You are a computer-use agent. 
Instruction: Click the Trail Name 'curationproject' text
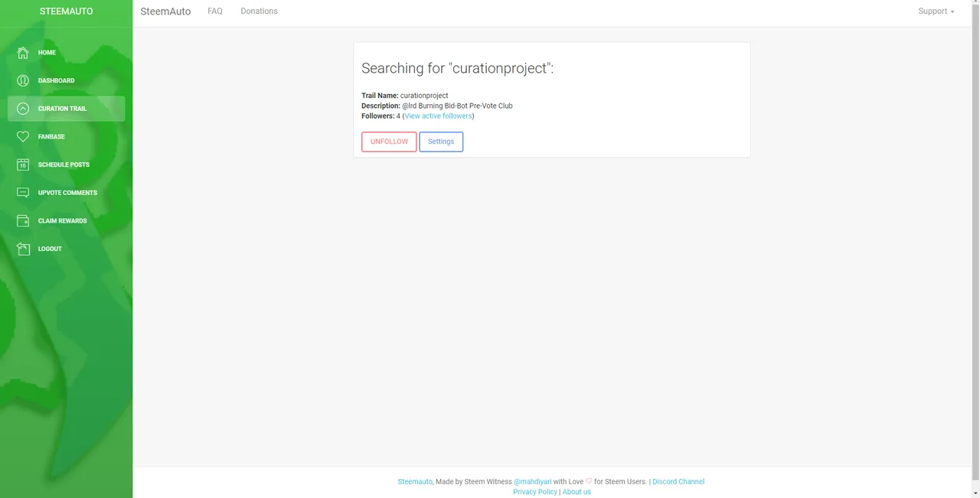[424, 96]
